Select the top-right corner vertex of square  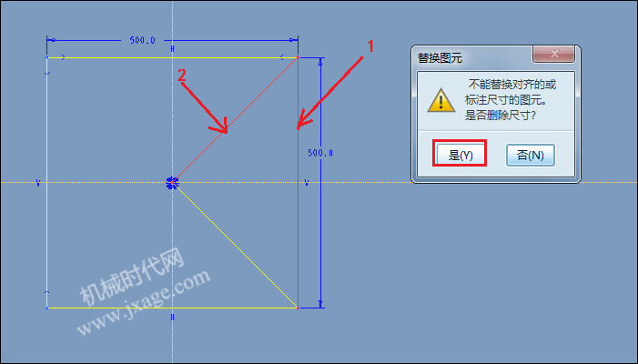pos(299,57)
